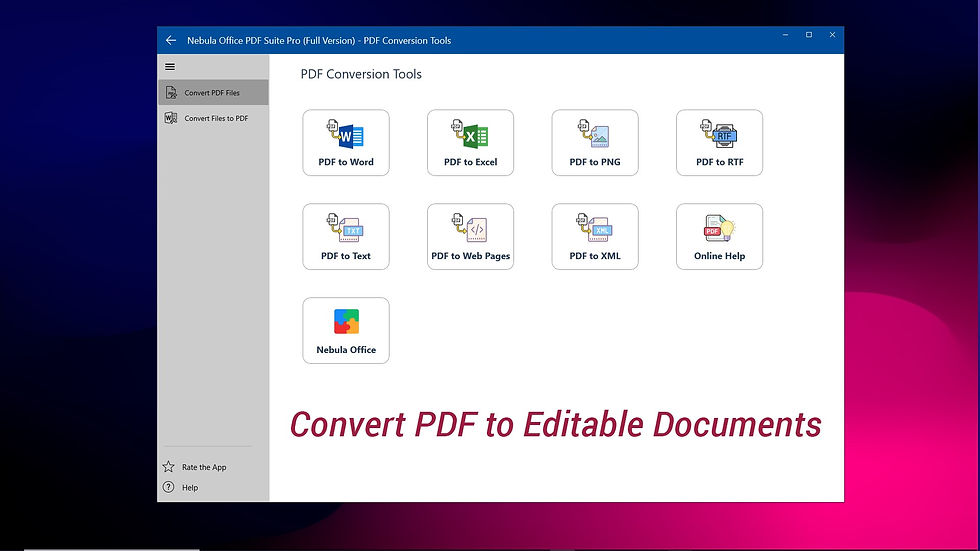Choose the PDF to XML converter
This screenshot has height=551, width=980.
tap(594, 236)
